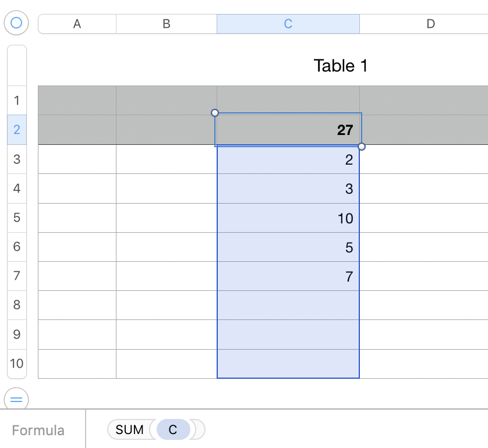This screenshot has width=488, height=448.
Task: Select row 1 header
Action: [17, 101]
